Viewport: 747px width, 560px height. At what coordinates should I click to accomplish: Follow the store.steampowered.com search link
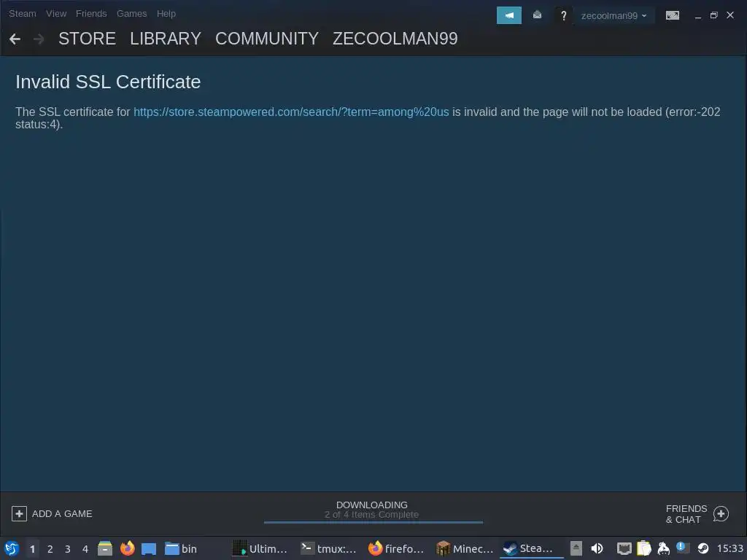click(291, 112)
